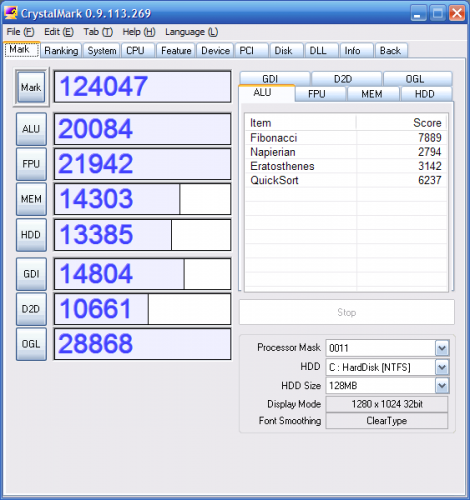This screenshot has height=500, width=470.
Task: Switch to the PCI tab
Action: tap(251, 51)
